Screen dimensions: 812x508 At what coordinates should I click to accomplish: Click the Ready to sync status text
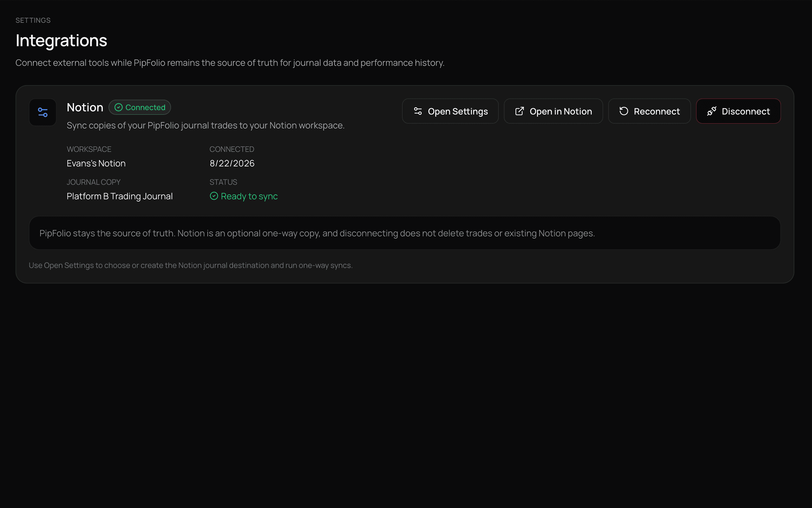click(249, 196)
